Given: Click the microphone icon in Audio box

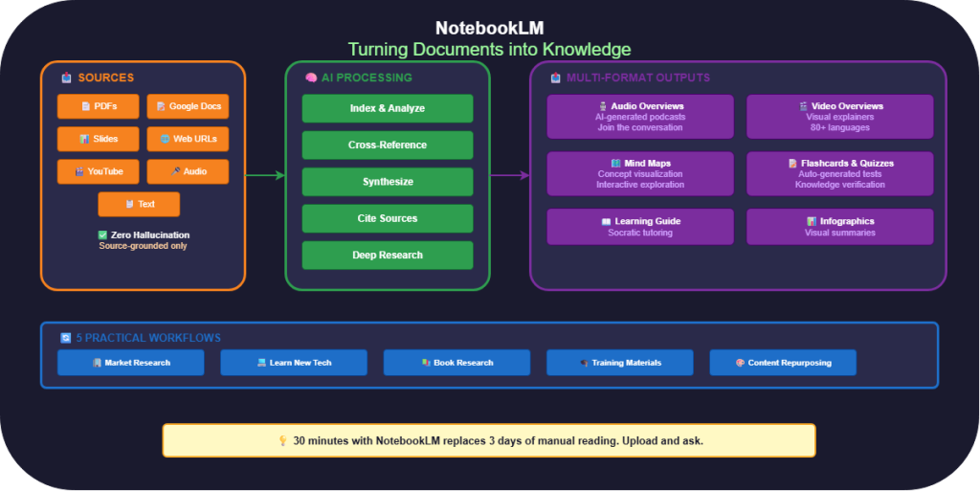Looking at the screenshot, I should coord(176,171).
